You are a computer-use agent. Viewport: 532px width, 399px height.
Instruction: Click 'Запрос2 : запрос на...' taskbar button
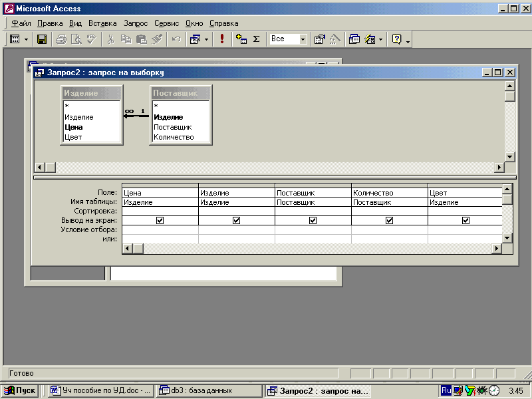click(x=318, y=391)
